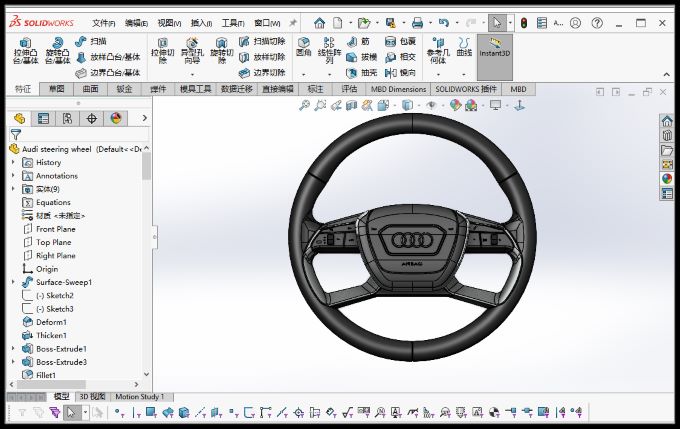Toggle Instant3D mode
The width and height of the screenshot is (680, 429).
tap(495, 57)
